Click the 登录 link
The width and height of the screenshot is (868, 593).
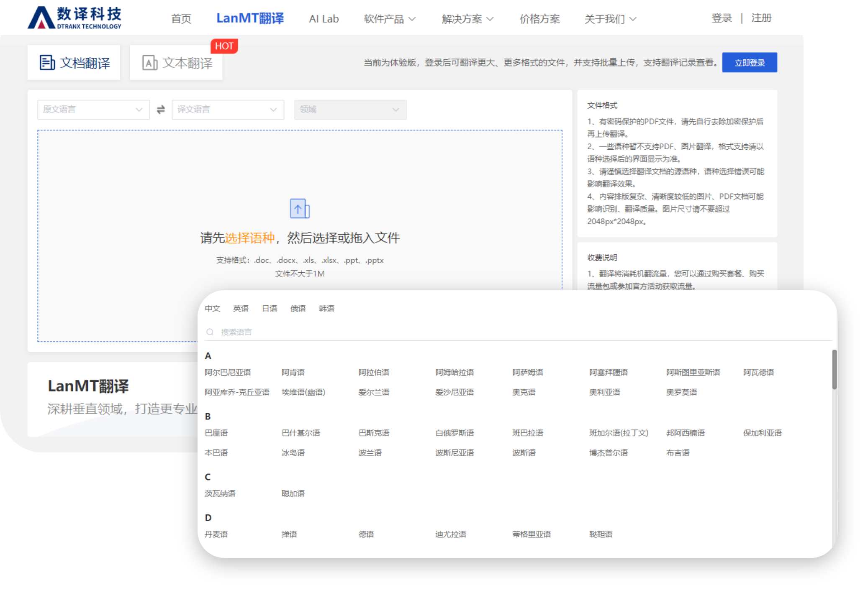point(722,18)
